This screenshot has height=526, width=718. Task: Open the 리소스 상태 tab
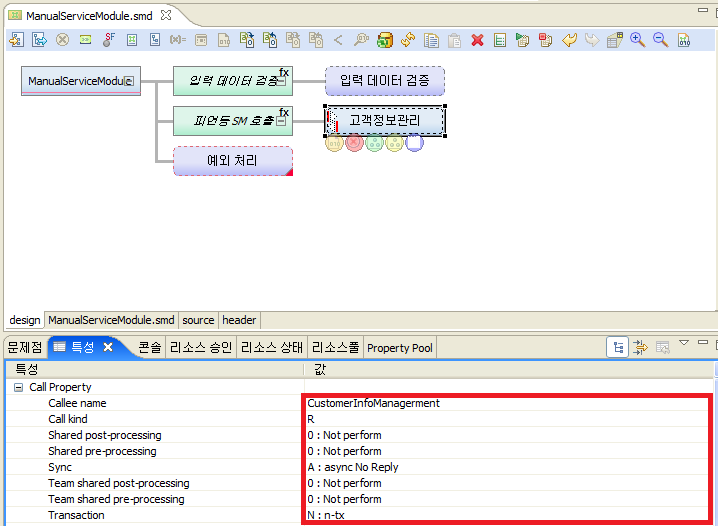[x=272, y=347]
